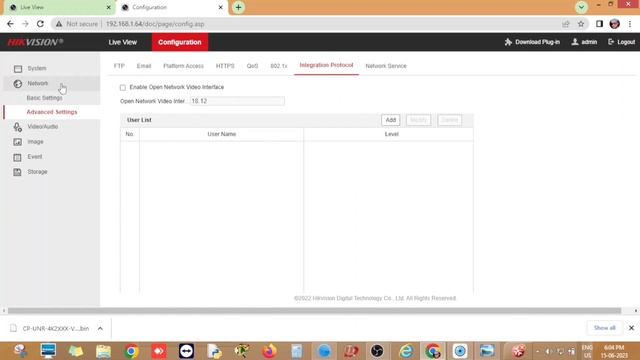Open TeamViewer from the taskbar
Image resolution: width=640 pixels, height=360 pixels.
pyautogui.click(x=187, y=351)
